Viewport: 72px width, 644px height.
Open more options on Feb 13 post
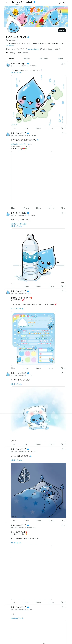(65, 373)
